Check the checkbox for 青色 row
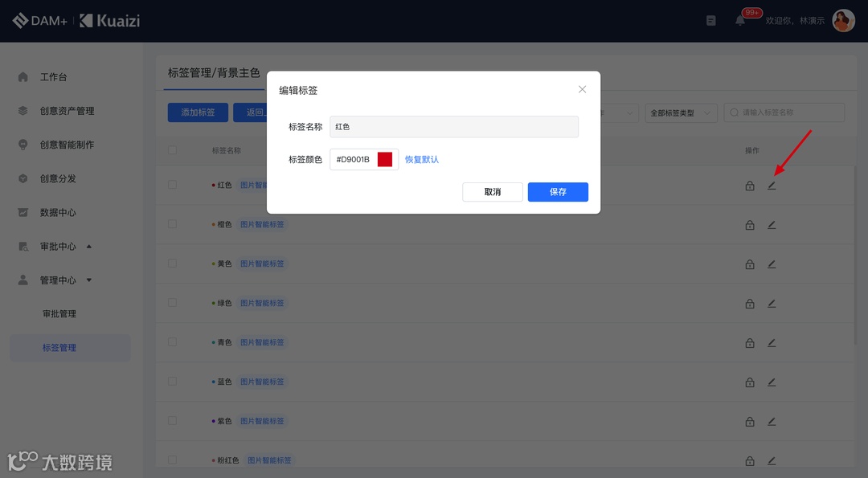This screenshot has height=478, width=868. (172, 342)
